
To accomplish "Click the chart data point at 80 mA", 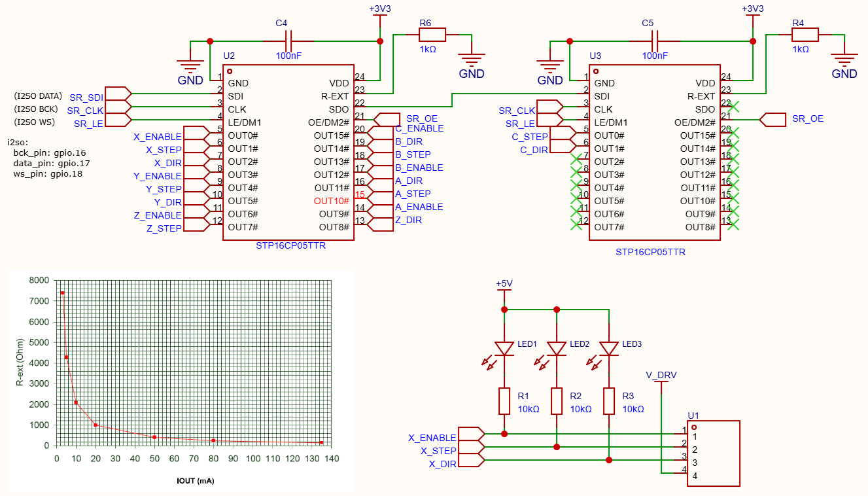I will pos(213,440).
